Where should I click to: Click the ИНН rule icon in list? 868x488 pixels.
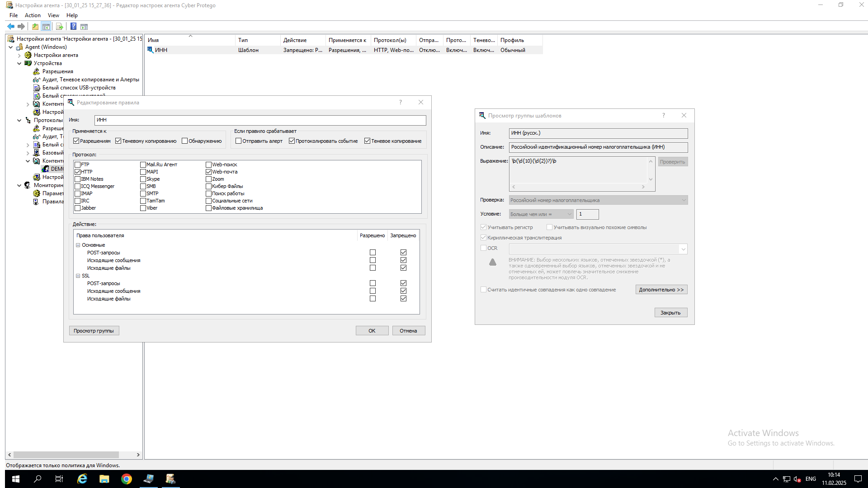click(x=150, y=50)
